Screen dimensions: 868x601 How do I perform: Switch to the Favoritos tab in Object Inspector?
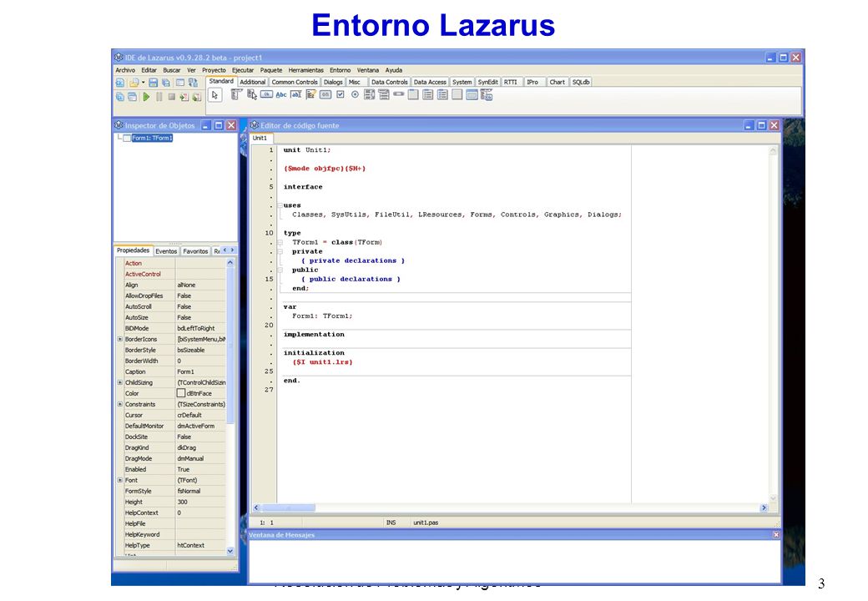(x=195, y=251)
